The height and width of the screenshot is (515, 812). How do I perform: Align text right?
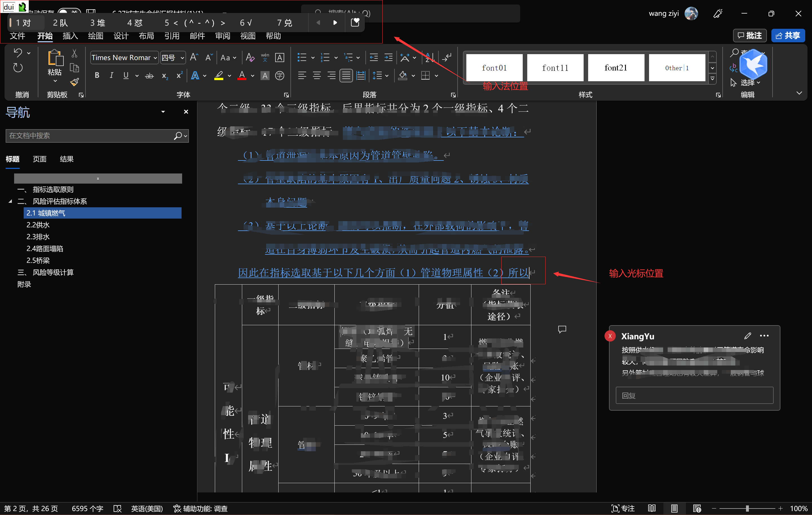(332, 76)
